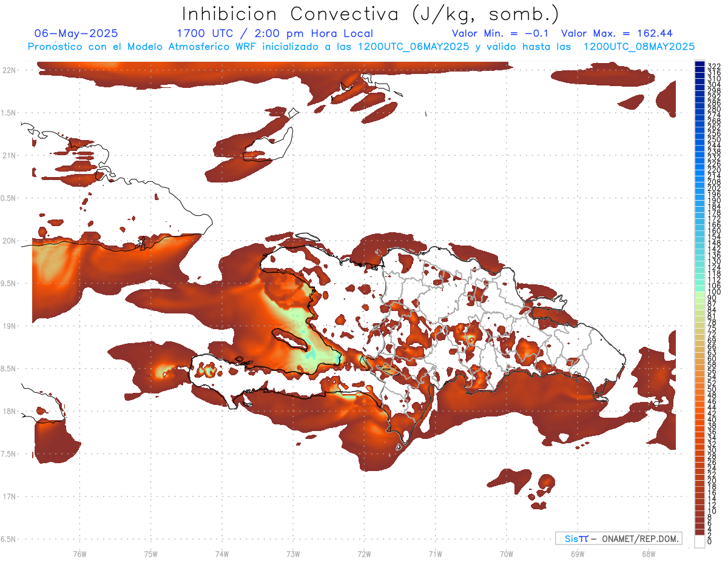Viewport: 728px width, 562px height.
Task: Click the "71W" longitude label
Action: pos(435,554)
